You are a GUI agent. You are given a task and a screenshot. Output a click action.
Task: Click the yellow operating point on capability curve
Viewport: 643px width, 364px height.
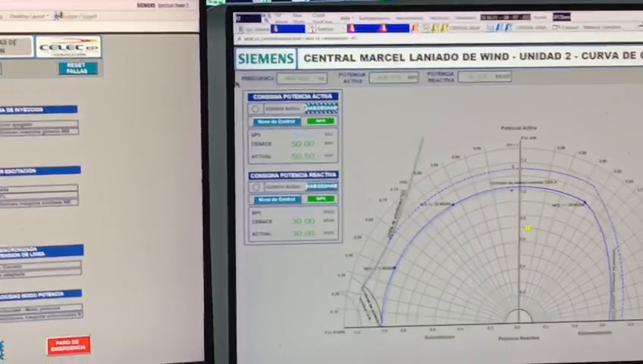528,228
